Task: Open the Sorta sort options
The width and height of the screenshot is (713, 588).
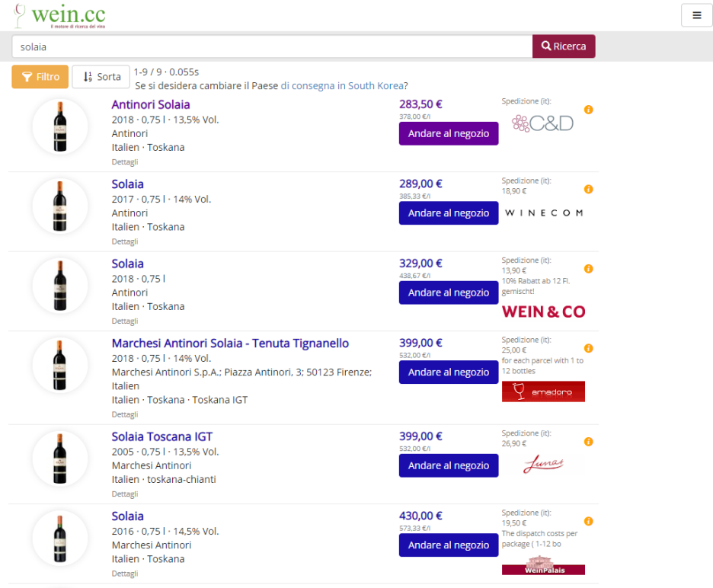Action: pyautogui.click(x=101, y=76)
